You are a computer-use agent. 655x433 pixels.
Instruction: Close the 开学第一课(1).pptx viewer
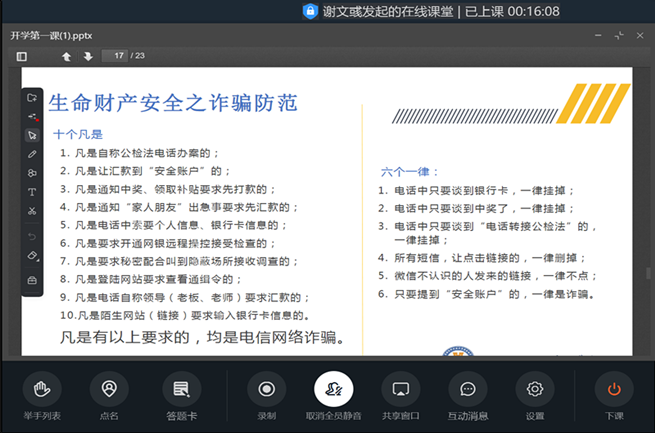coord(640,35)
